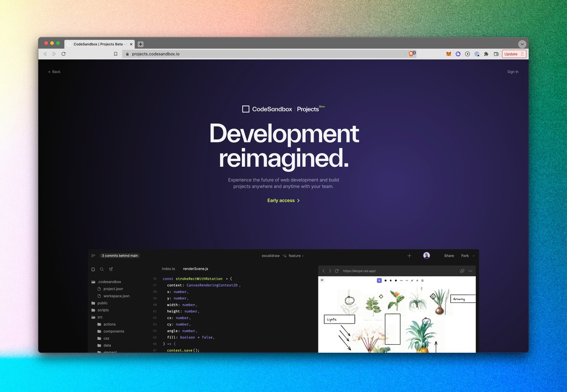Open a new tab with the plus button
Image resolution: width=567 pixels, height=392 pixels.
[140, 44]
